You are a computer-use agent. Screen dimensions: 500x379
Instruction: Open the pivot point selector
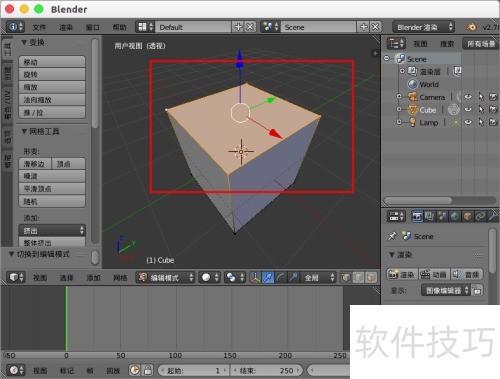click(235, 277)
